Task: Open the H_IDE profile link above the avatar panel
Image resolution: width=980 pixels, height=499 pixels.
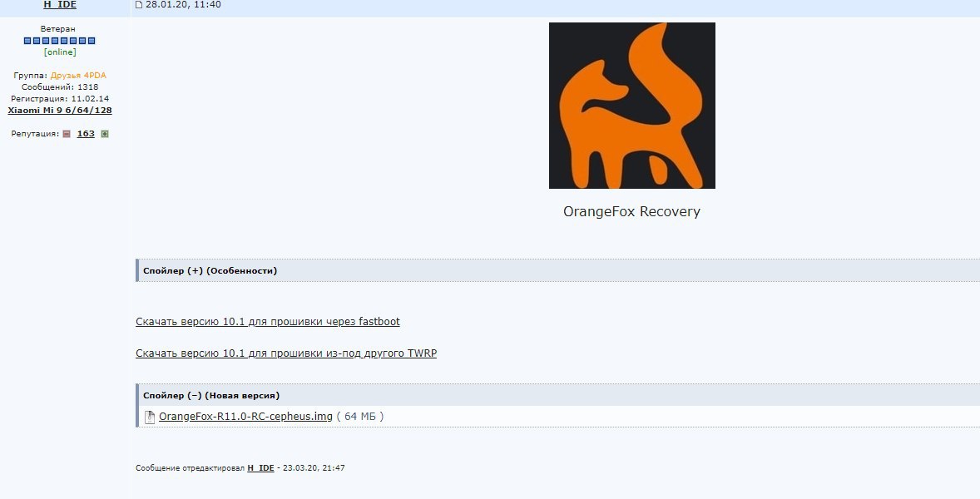Action: point(60,4)
